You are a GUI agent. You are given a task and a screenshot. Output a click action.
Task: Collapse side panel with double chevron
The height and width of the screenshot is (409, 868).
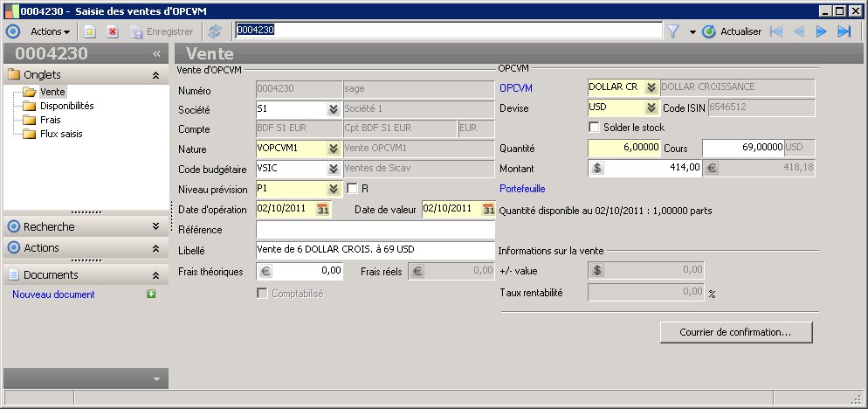[x=156, y=53]
